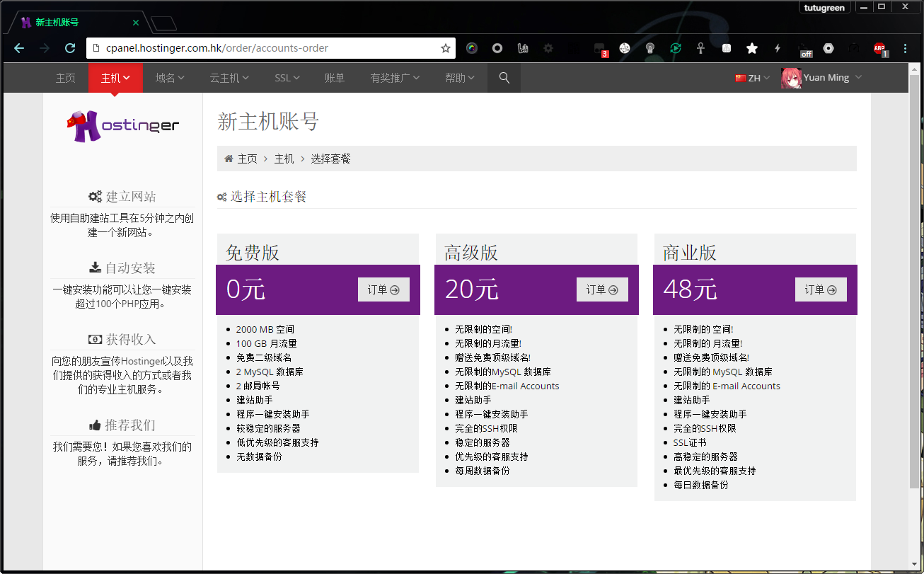
Task: Click the 免费版 plan title
Action: pos(253,253)
